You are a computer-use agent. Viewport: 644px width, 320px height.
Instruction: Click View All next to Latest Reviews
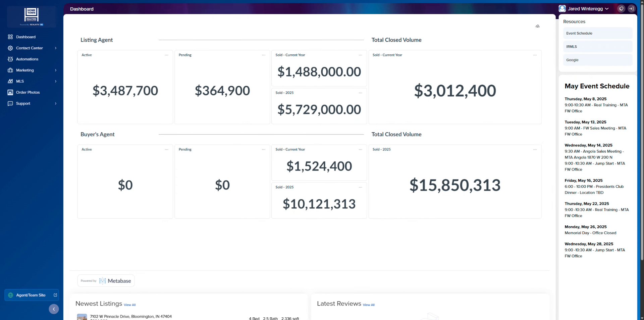click(x=369, y=305)
